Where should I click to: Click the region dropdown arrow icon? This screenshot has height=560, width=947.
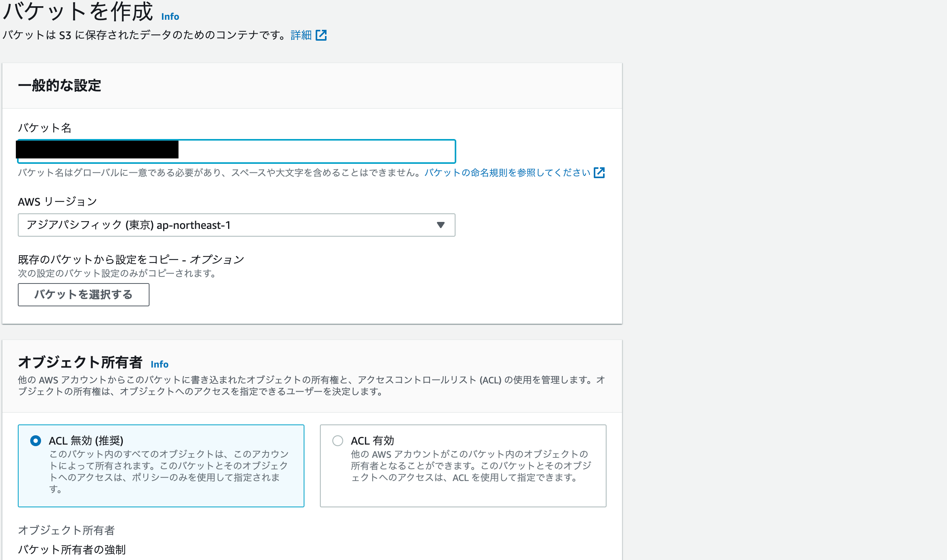[x=441, y=225]
